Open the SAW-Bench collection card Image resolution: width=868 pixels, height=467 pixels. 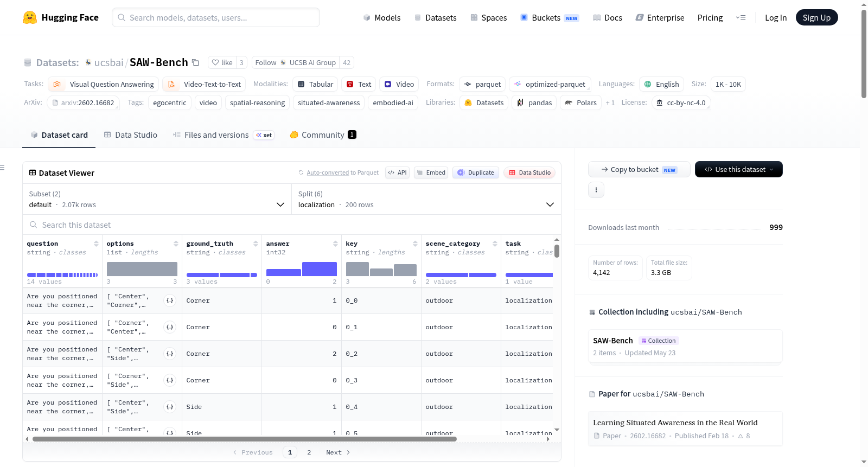coord(685,346)
